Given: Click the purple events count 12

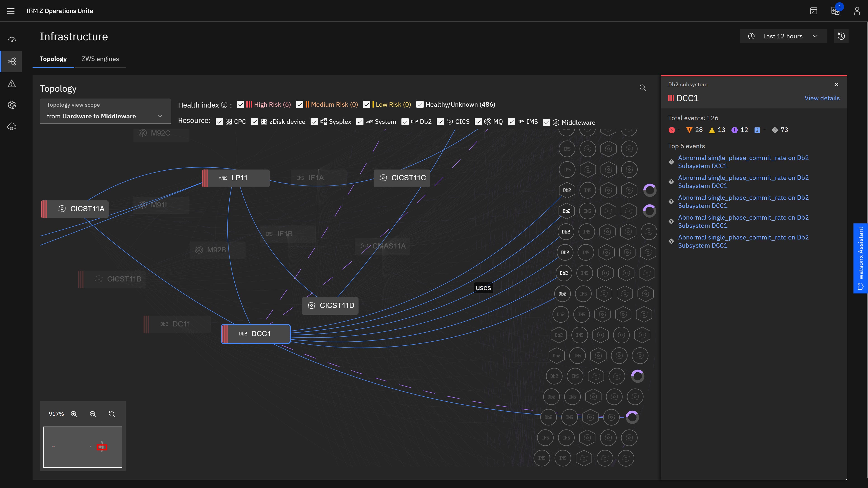Looking at the screenshot, I should 744,130.
